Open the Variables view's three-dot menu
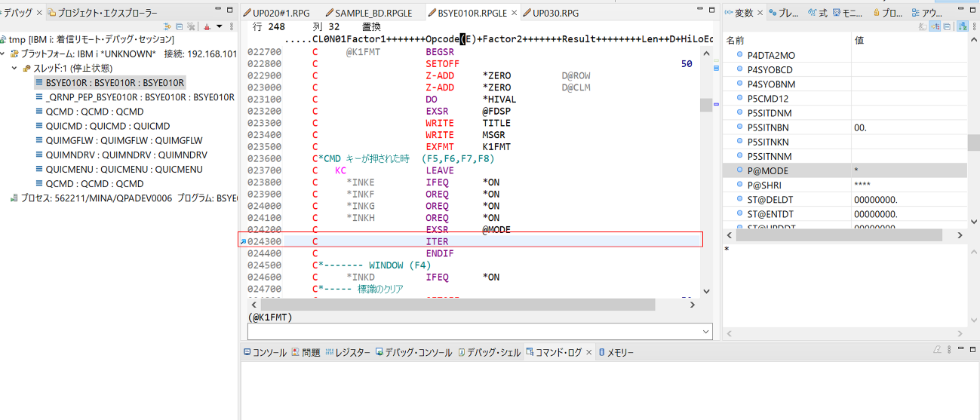 (974, 26)
